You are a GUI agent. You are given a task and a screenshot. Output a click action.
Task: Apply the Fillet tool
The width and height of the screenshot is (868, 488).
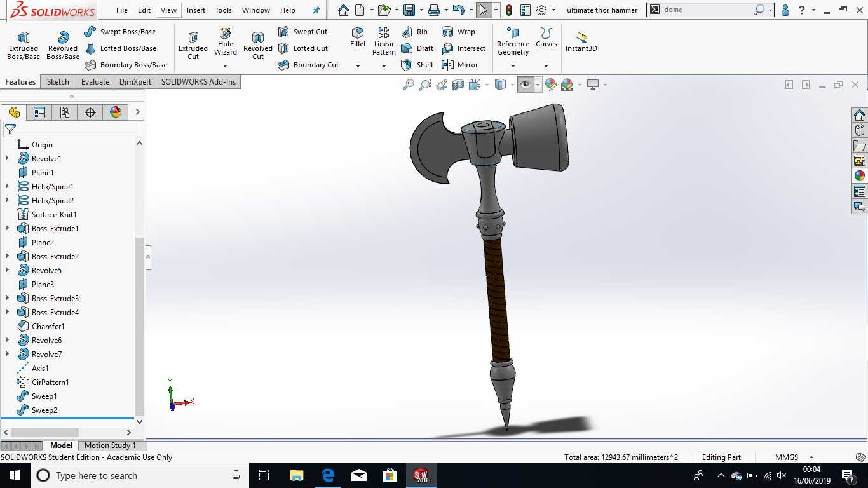coord(358,37)
